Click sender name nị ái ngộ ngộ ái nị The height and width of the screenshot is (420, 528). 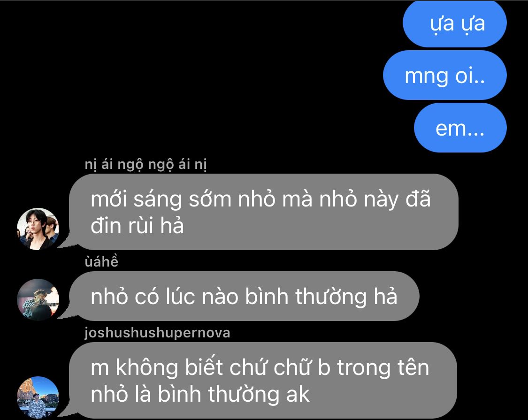(x=145, y=165)
